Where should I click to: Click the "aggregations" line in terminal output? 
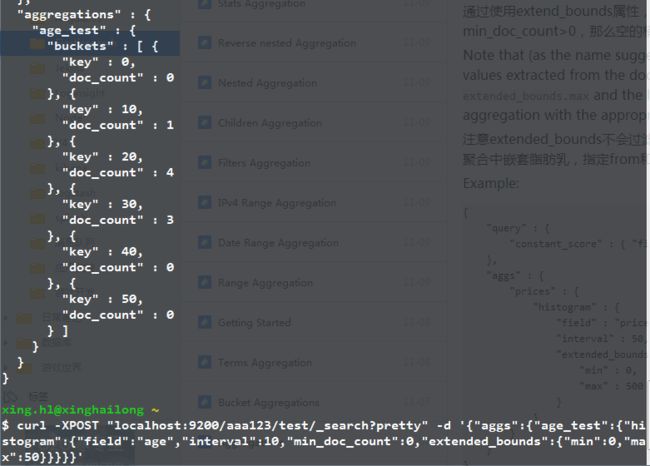point(84,15)
